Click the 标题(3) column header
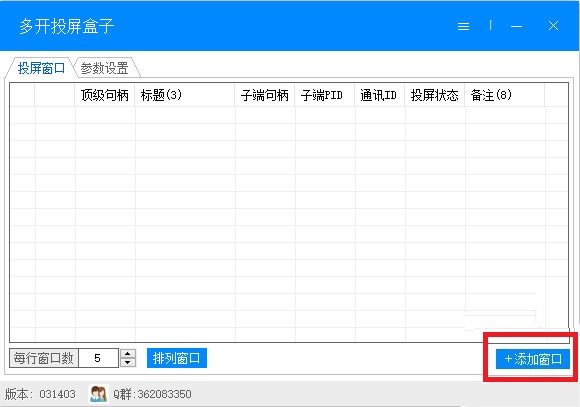 click(x=185, y=95)
